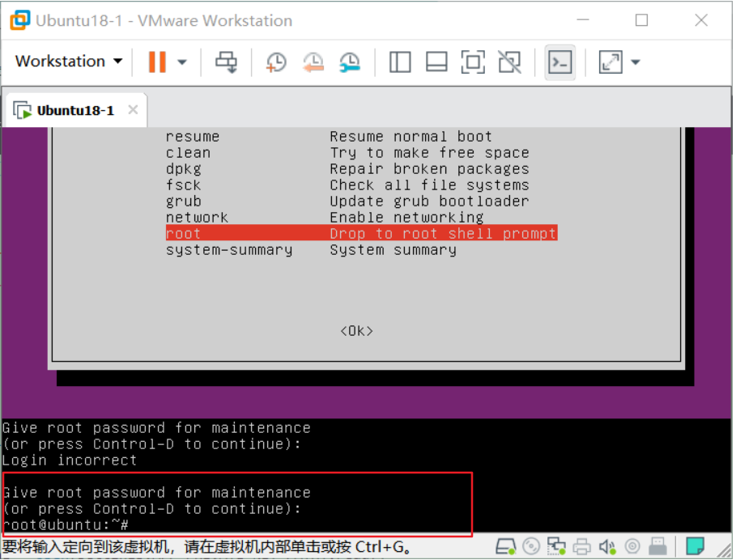Toggle console view terminal icon

click(560, 62)
